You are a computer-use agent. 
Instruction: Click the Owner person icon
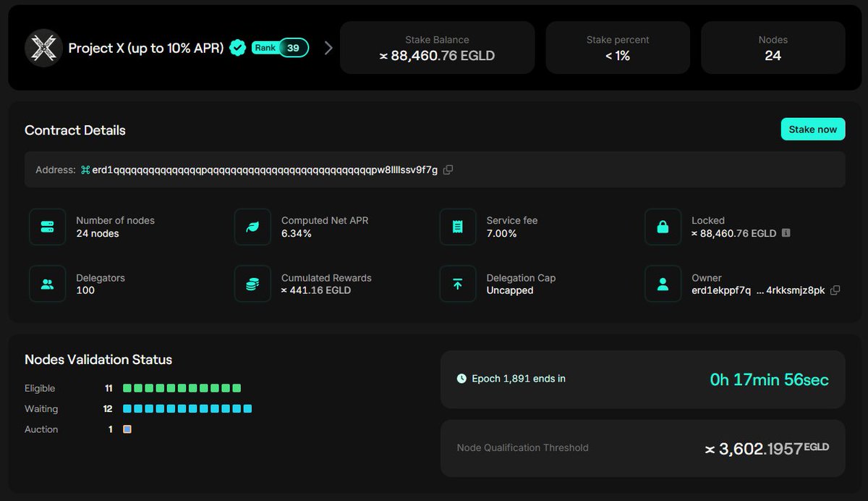[663, 284]
